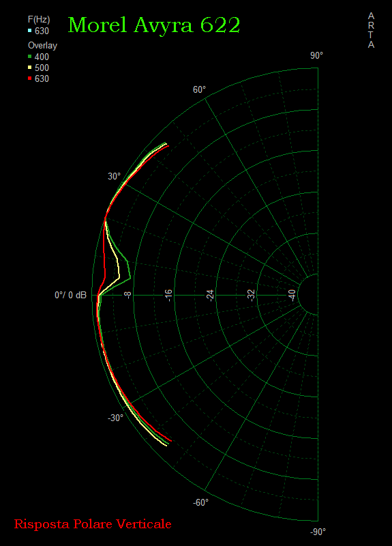This screenshot has height=546, width=392.
Task: Click the -24 dB ring label
Action: click(210, 296)
